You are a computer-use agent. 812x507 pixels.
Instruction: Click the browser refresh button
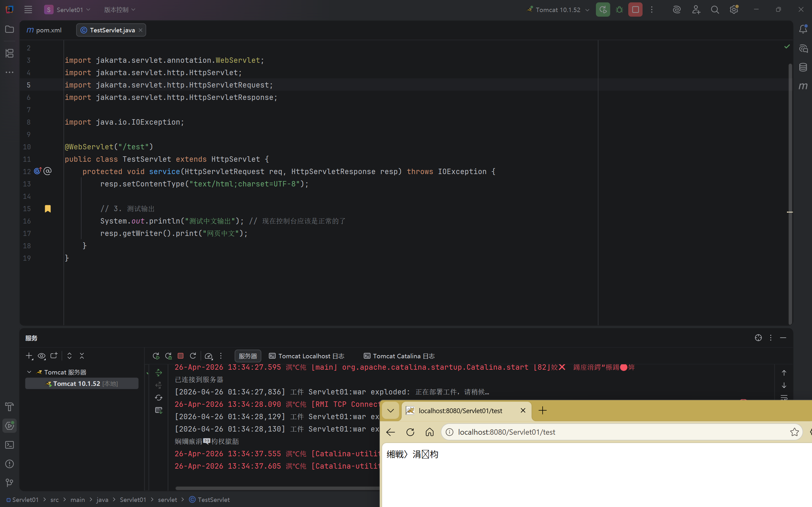(410, 432)
